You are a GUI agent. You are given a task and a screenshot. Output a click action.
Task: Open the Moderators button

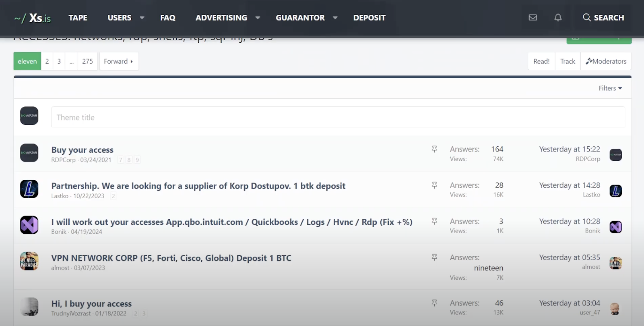606,61
